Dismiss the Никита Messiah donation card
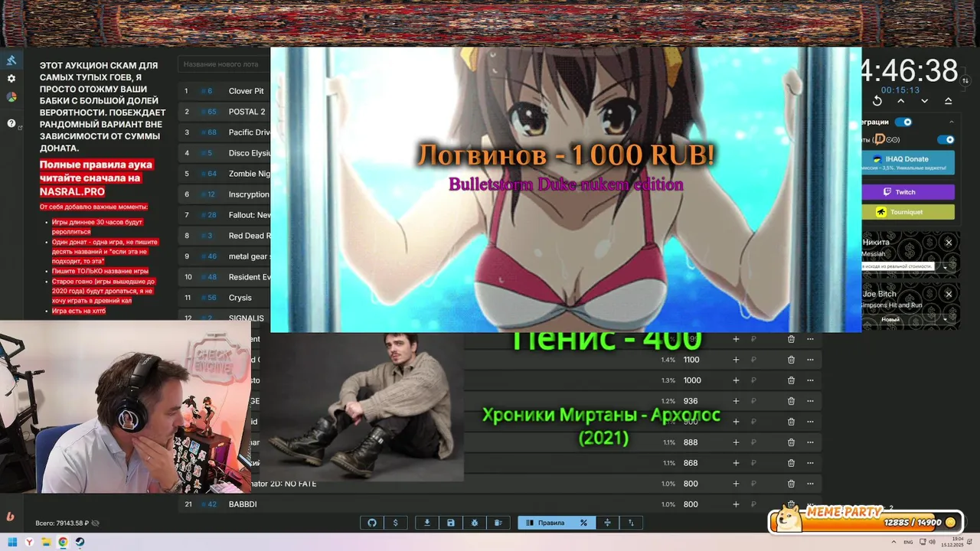The width and height of the screenshot is (980, 551). pyautogui.click(x=949, y=243)
